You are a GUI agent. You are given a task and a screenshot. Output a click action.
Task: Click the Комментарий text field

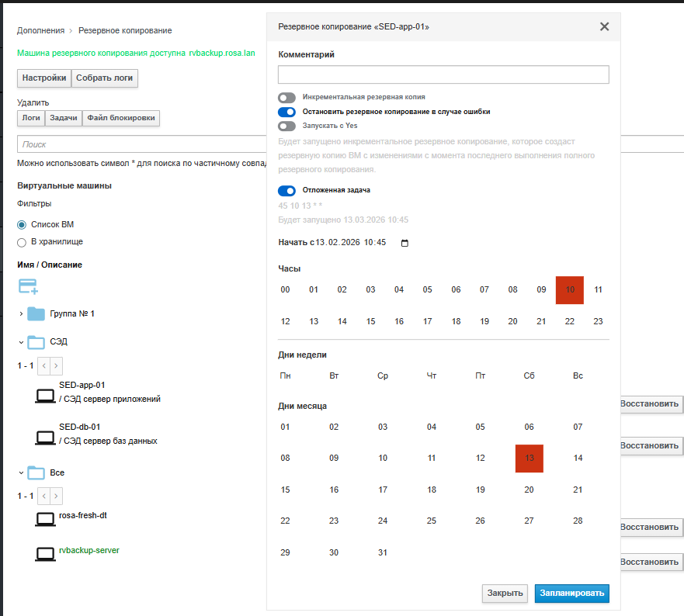pos(443,74)
